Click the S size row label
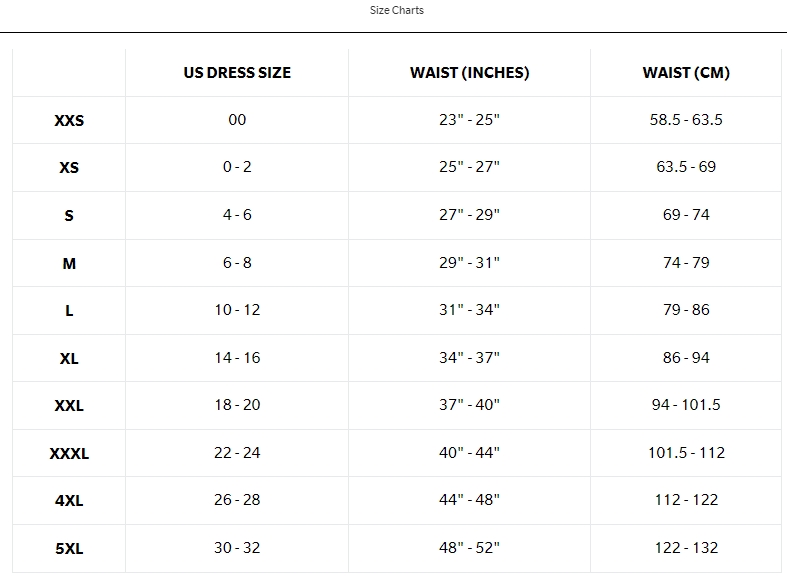This screenshot has height=582, width=787. point(69,216)
